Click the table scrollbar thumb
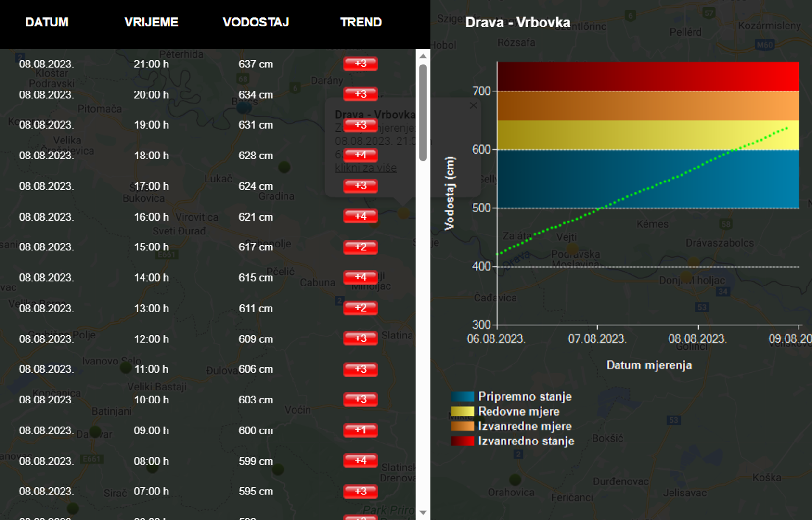812x520 pixels. coord(423,113)
